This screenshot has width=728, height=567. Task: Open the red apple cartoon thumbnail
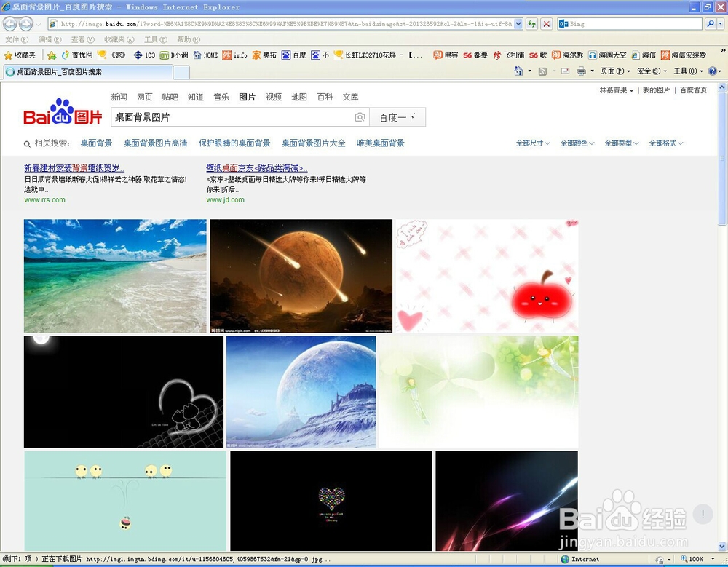[487, 276]
